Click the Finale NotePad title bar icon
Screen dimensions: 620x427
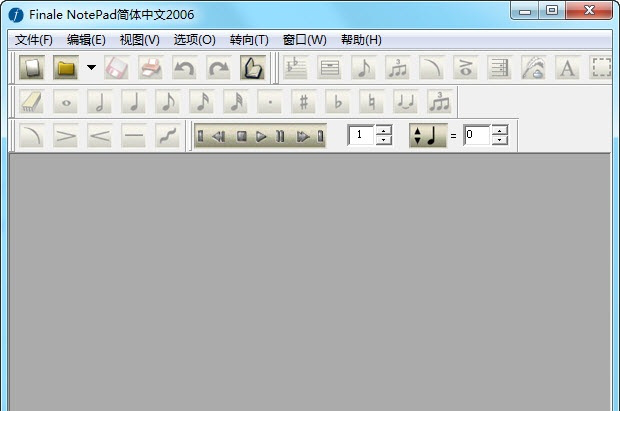pyautogui.click(x=16, y=15)
